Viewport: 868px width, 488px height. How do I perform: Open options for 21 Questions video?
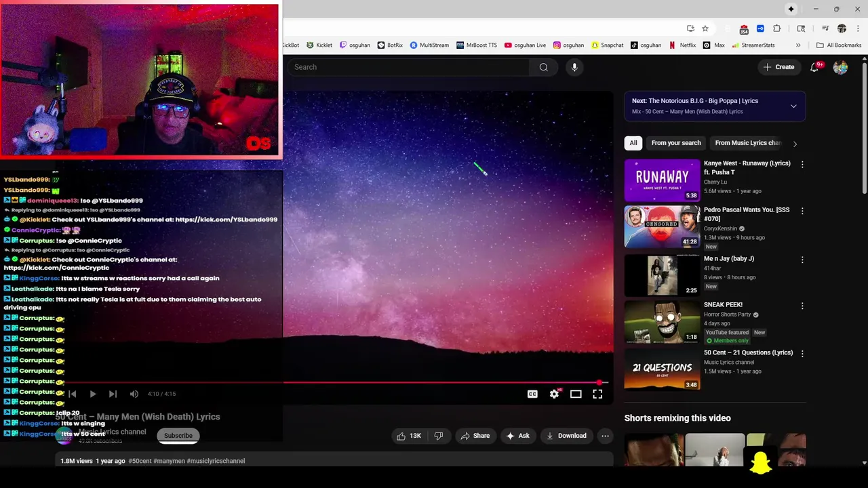point(802,354)
